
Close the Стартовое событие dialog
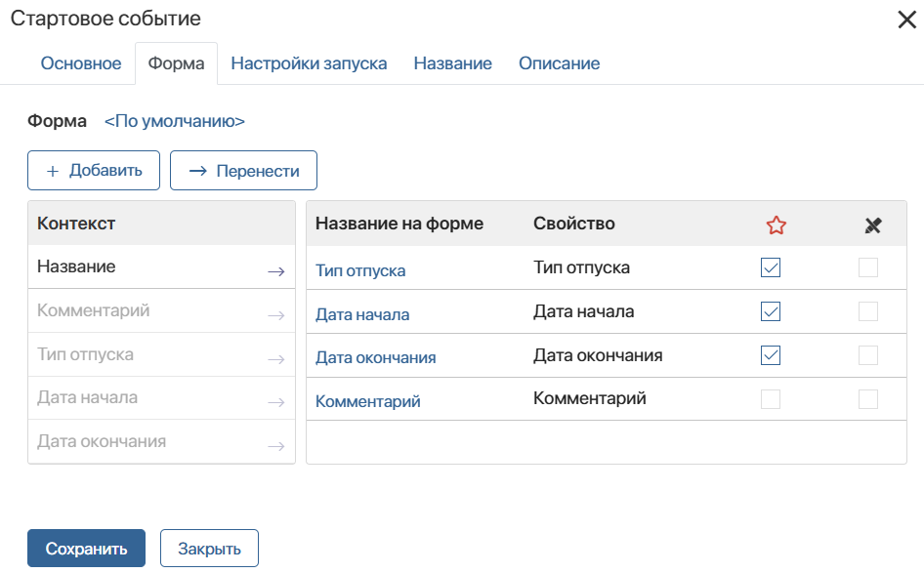(907, 20)
